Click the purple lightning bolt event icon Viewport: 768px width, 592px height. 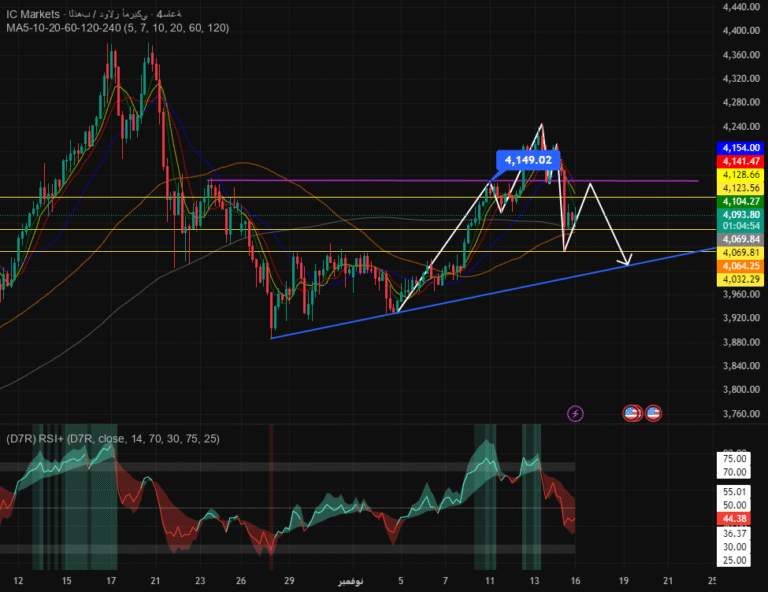tap(575, 412)
